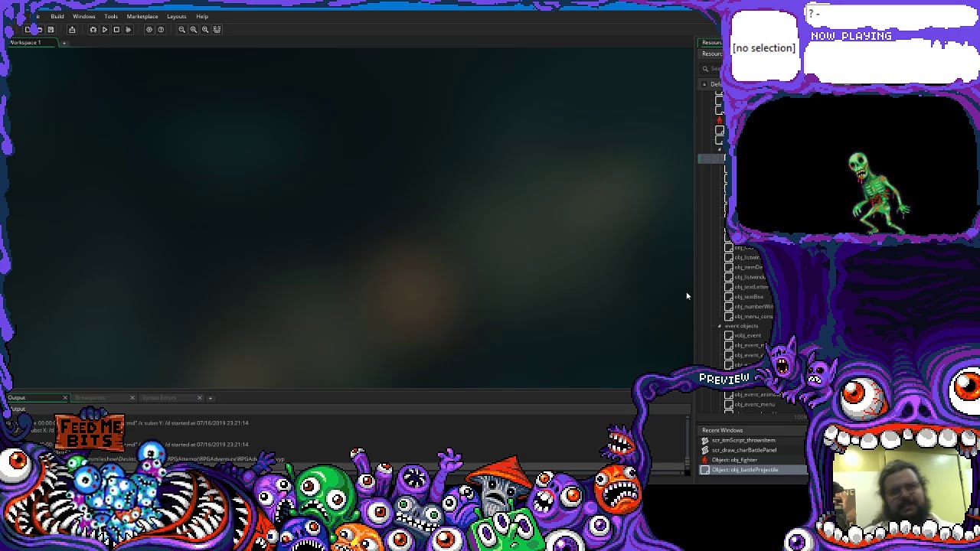
Task: Click the script icon beside scr_itmScript_thrownItem
Action: tap(705, 441)
